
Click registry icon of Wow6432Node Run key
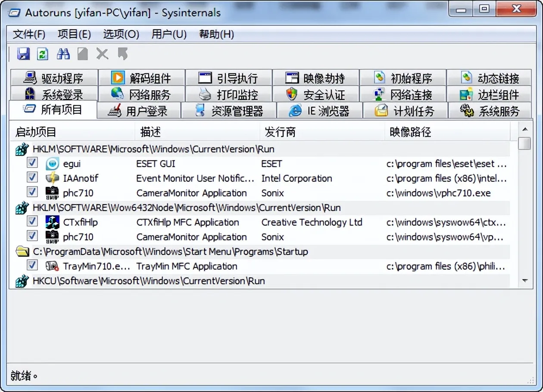(22, 208)
